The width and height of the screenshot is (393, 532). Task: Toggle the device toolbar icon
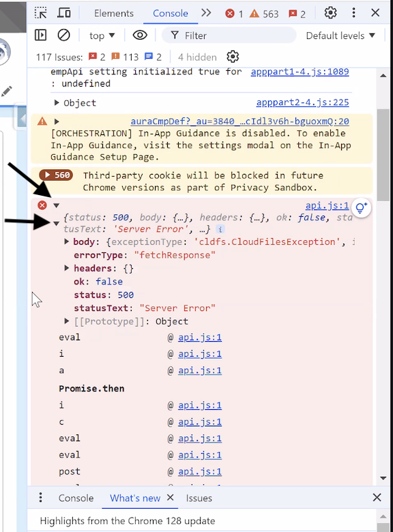click(x=64, y=13)
